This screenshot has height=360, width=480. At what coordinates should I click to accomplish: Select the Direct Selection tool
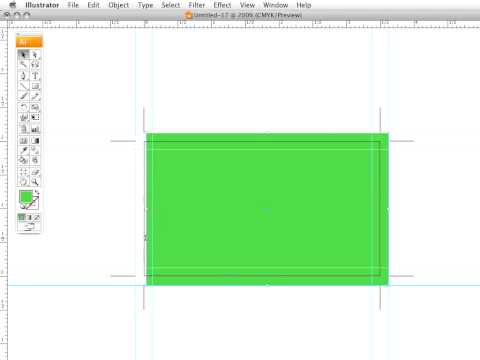click(x=35, y=55)
